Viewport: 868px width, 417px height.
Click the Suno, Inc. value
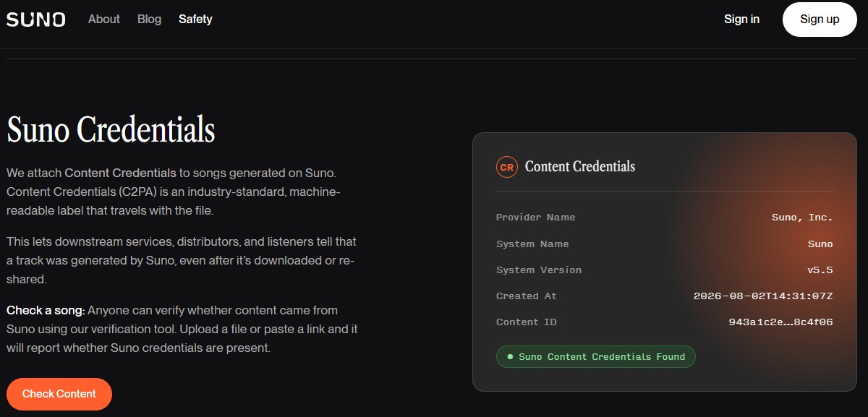[802, 218]
